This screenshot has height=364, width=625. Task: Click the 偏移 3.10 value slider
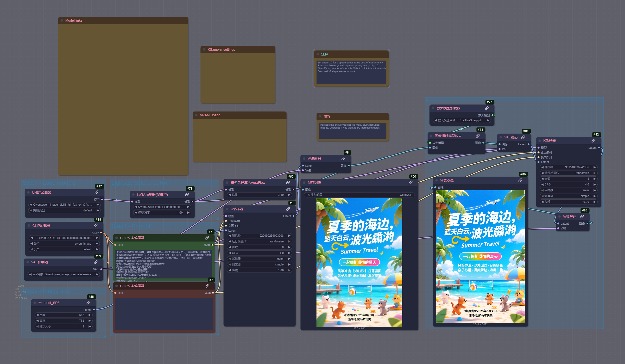tap(259, 195)
